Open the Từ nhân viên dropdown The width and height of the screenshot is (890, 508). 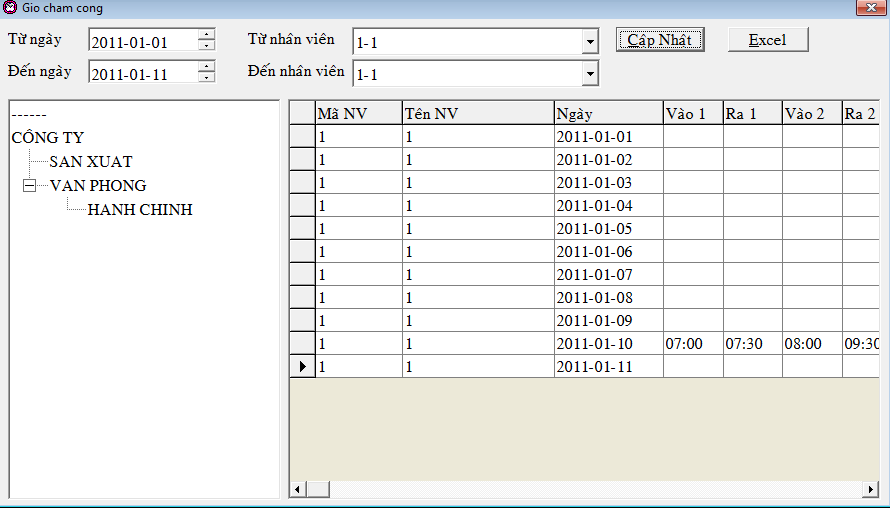point(590,42)
